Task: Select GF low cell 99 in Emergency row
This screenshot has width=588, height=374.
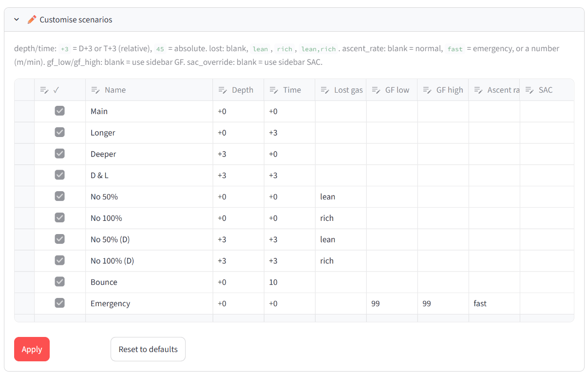Action: click(x=392, y=303)
